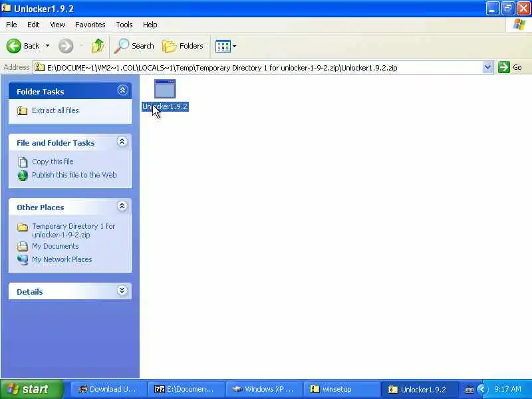Toggle the Folders pane

183,46
